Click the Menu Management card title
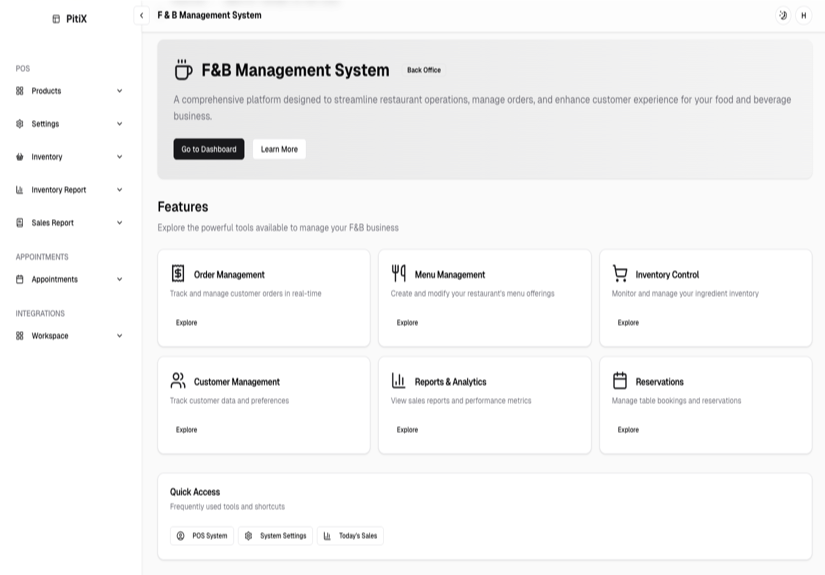 tap(450, 275)
